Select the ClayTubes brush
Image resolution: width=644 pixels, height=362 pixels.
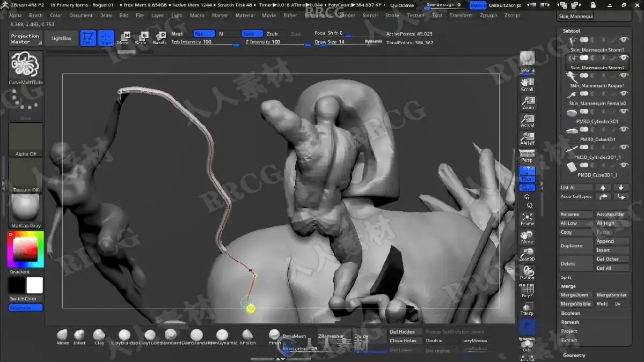click(149, 337)
